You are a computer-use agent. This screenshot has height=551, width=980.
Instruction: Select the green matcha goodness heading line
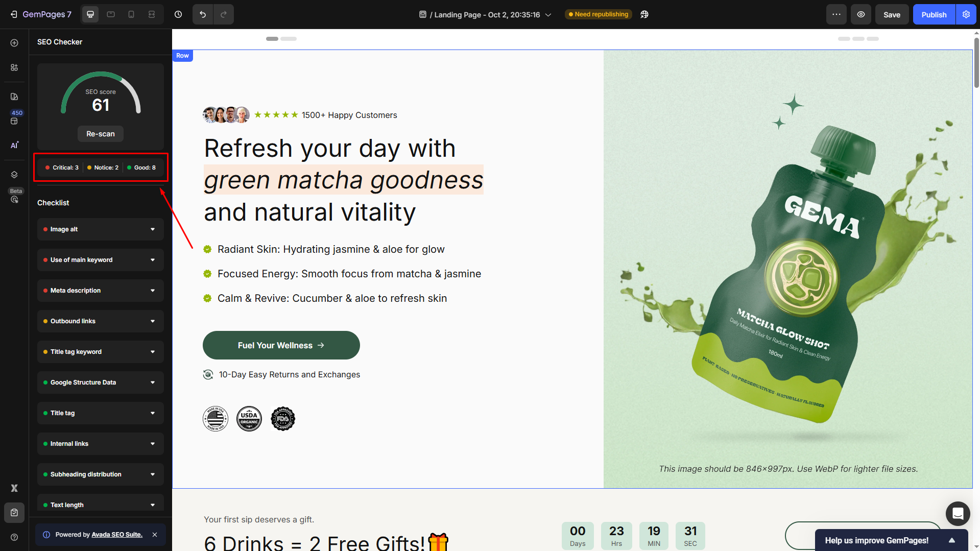point(344,180)
